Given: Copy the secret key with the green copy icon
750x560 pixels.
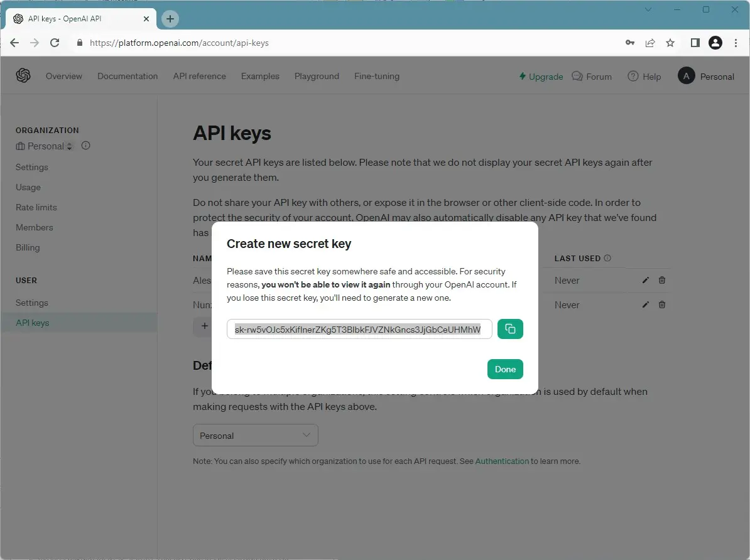Looking at the screenshot, I should tap(510, 329).
